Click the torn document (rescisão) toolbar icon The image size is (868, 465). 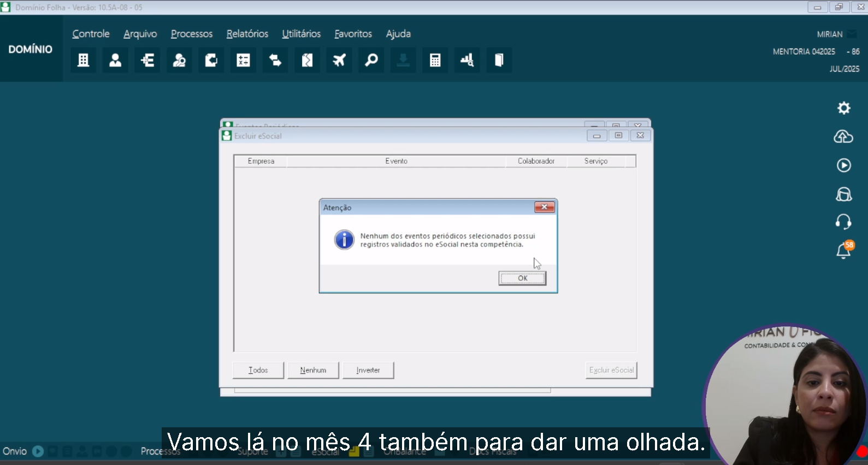coord(307,60)
